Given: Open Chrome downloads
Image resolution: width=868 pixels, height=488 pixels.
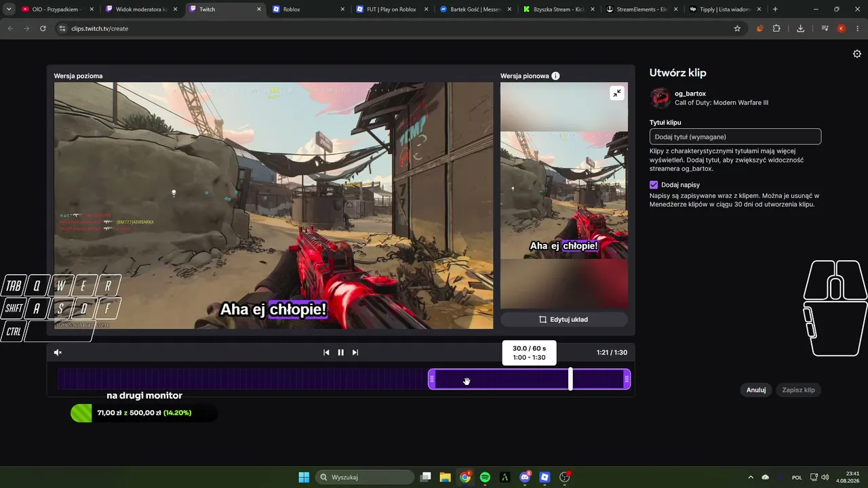Looking at the screenshot, I should click(x=800, y=28).
